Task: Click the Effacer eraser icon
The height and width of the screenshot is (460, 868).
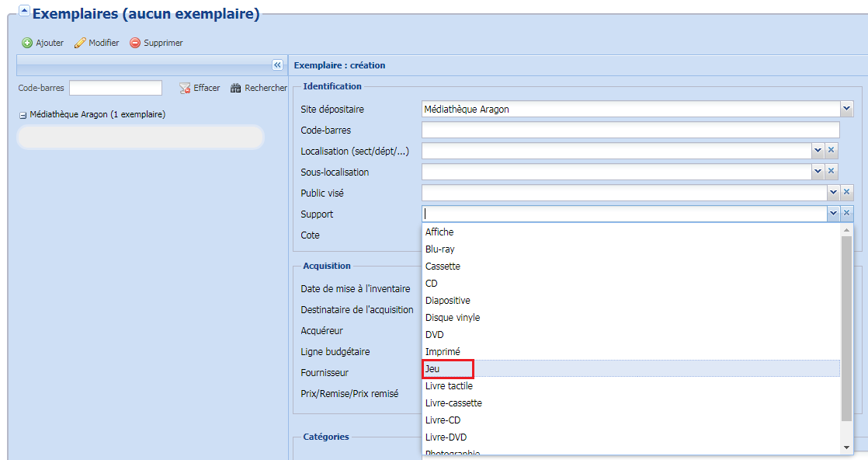Action: (186, 89)
